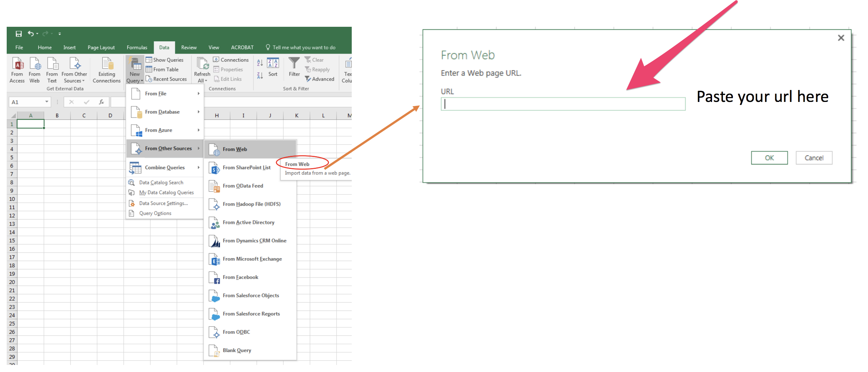Open From Other Sources ribbon dropdown
868x372 pixels.
74,70
